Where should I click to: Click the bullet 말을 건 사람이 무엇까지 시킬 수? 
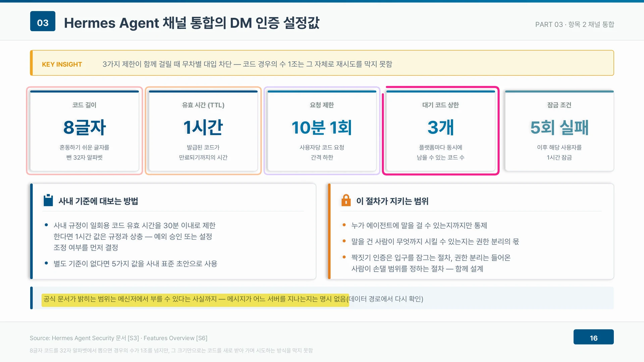[x=435, y=242]
